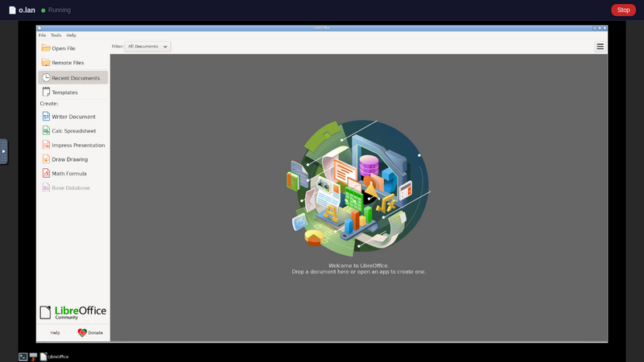Click the LibreOffice start center artwork
The height and width of the screenshot is (362, 644).
point(358,188)
